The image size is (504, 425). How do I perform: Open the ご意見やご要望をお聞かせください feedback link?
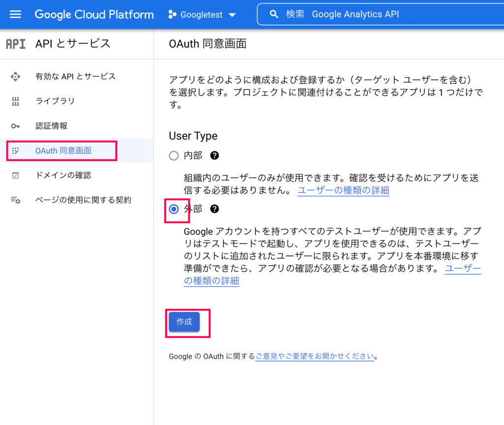(315, 356)
